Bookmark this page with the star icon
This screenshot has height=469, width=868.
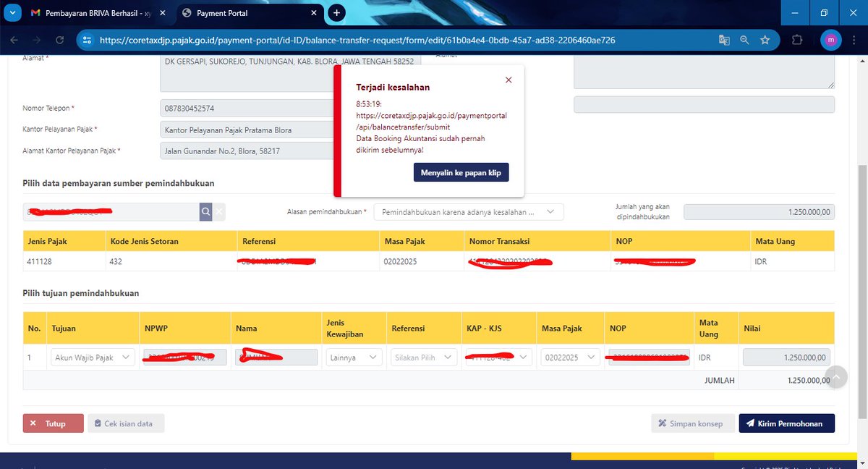click(x=765, y=41)
